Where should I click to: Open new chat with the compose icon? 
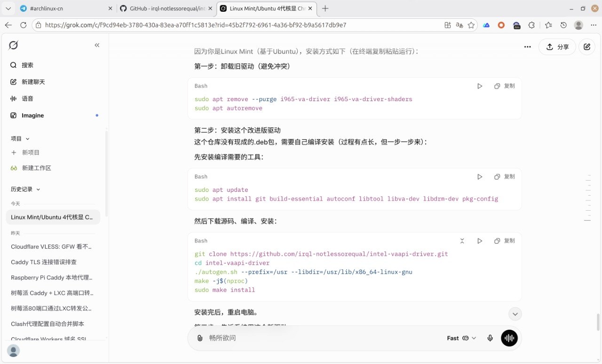(x=587, y=47)
